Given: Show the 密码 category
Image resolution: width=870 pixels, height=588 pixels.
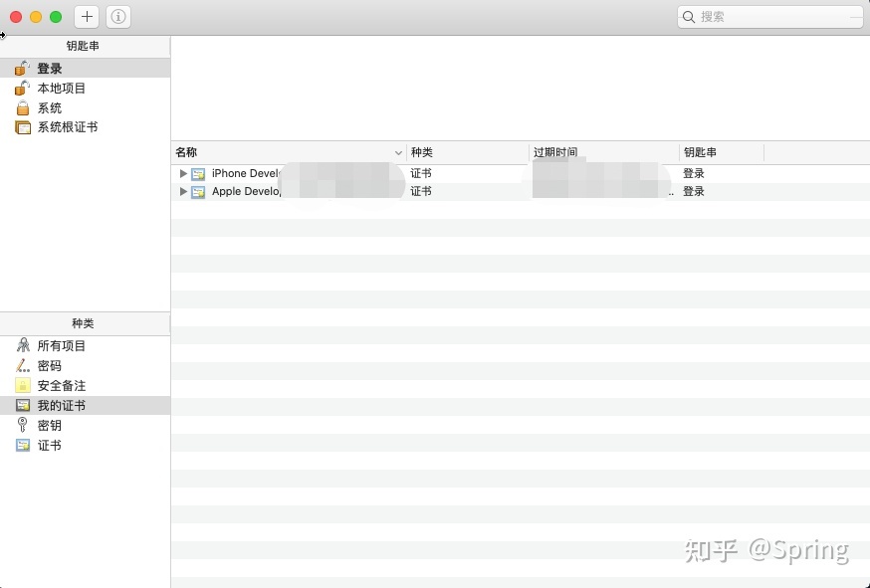Looking at the screenshot, I should [x=85, y=365].
